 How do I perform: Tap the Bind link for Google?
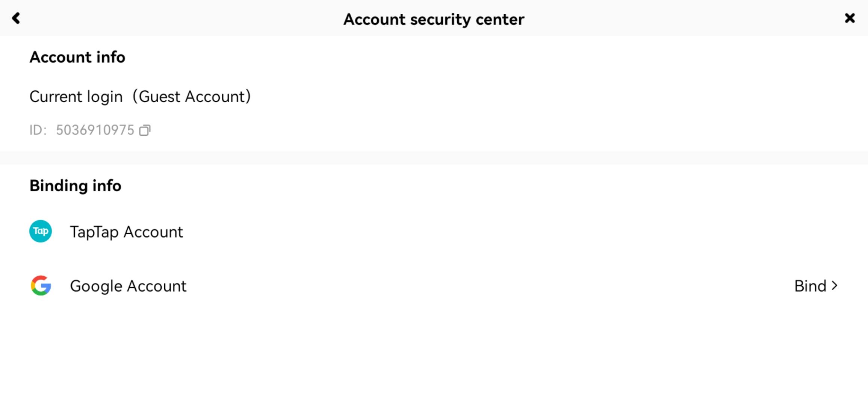tap(815, 286)
